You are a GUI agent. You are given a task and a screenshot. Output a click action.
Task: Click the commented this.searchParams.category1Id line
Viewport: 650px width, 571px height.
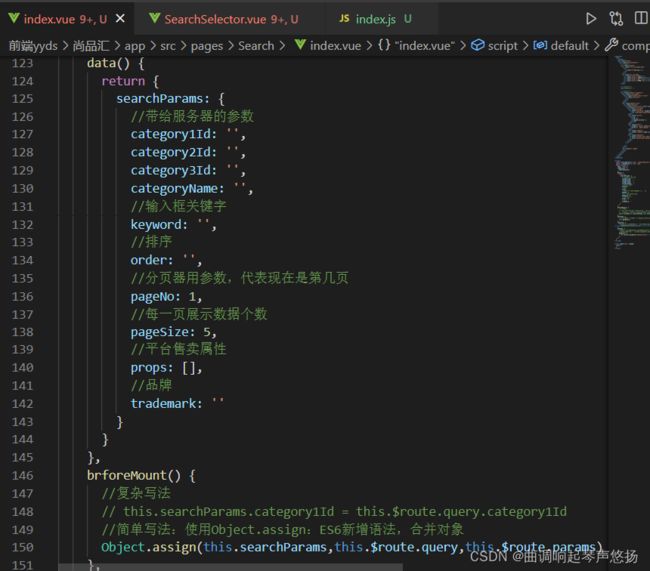[334, 512]
